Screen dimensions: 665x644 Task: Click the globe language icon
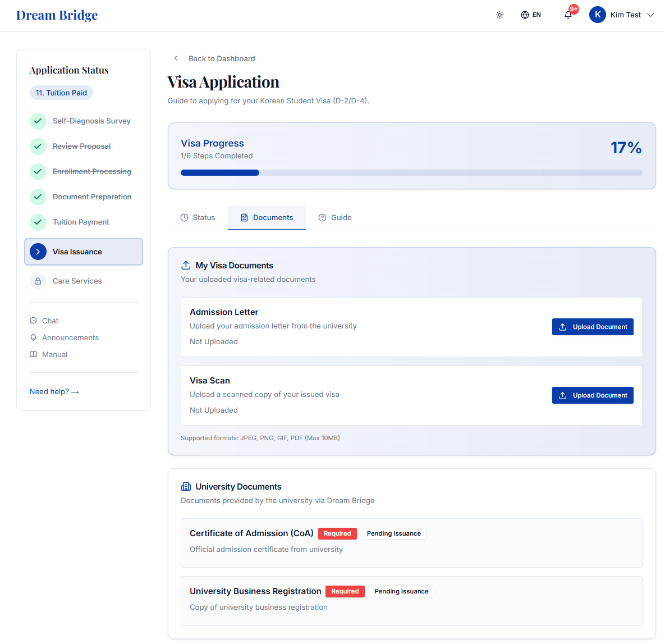coord(525,15)
